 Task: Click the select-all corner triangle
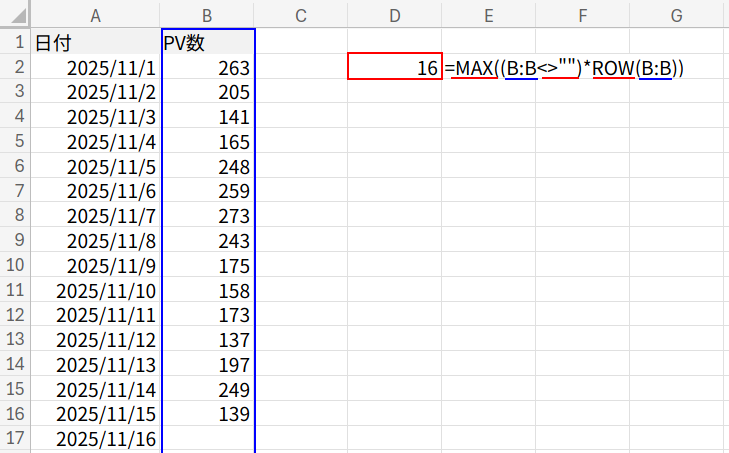[15, 14]
